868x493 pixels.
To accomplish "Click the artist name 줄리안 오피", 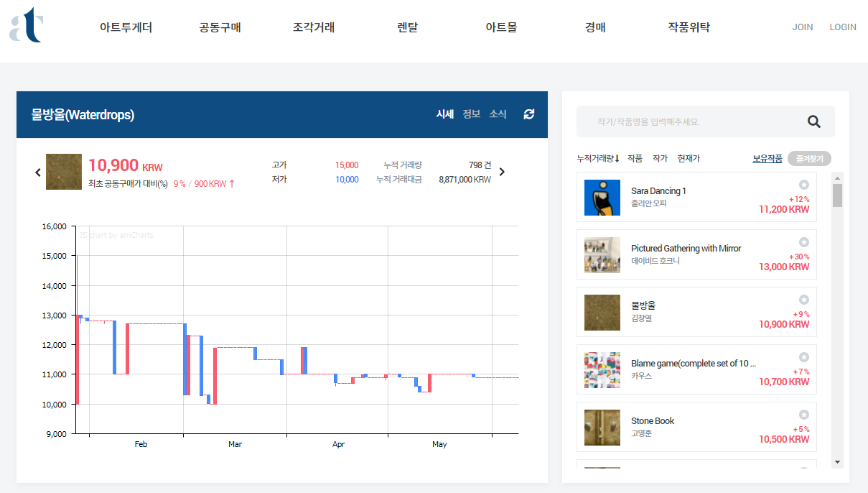I will [649, 203].
